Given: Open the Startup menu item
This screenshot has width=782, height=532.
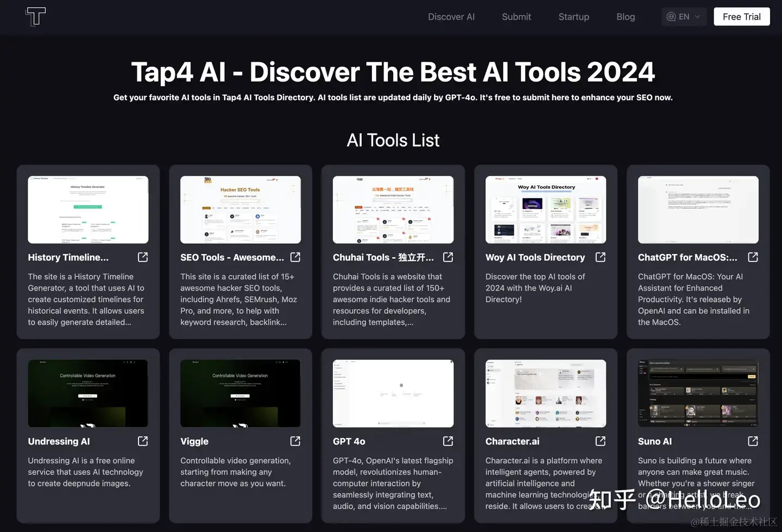Looking at the screenshot, I should click(574, 17).
